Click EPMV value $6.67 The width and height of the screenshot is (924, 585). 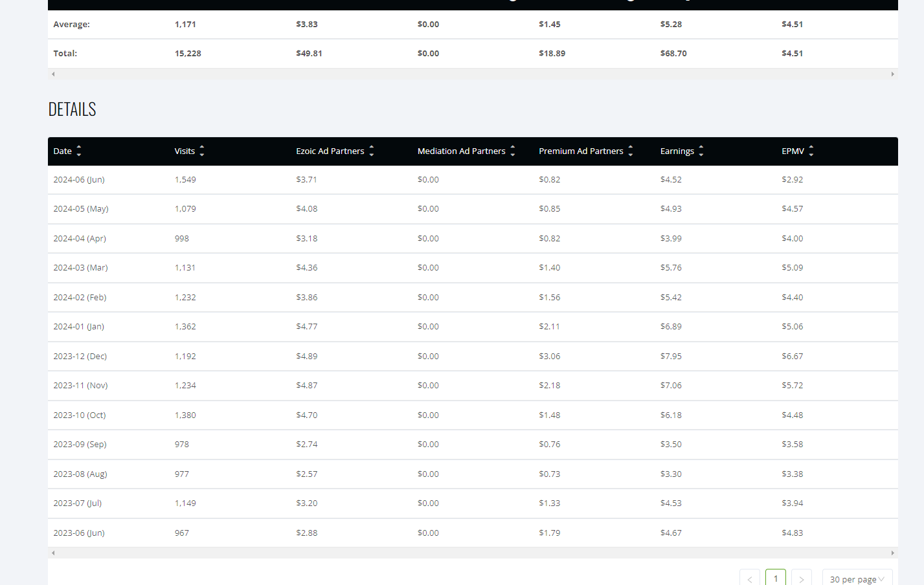coord(793,357)
